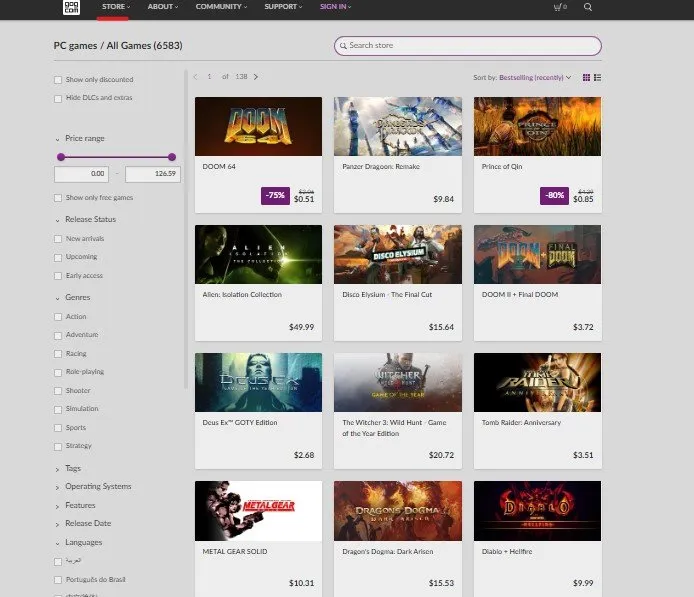694x597 pixels.
Task: Check the Shooter genre
Action: pos(58,391)
